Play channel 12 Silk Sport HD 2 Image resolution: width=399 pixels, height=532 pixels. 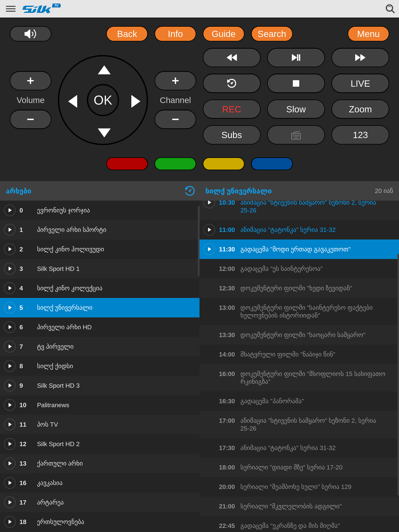coord(10,444)
